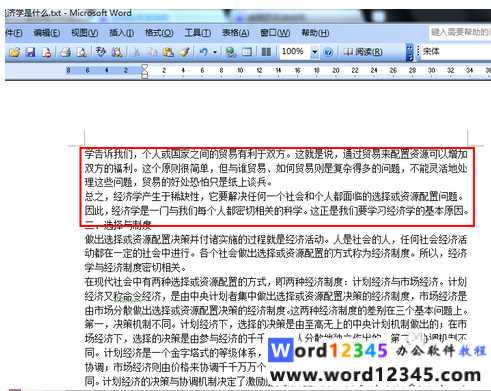Expand the toolbar options arrow before the font box
Image resolution: width=491 pixels, height=391 pixels.
[x=409, y=52]
